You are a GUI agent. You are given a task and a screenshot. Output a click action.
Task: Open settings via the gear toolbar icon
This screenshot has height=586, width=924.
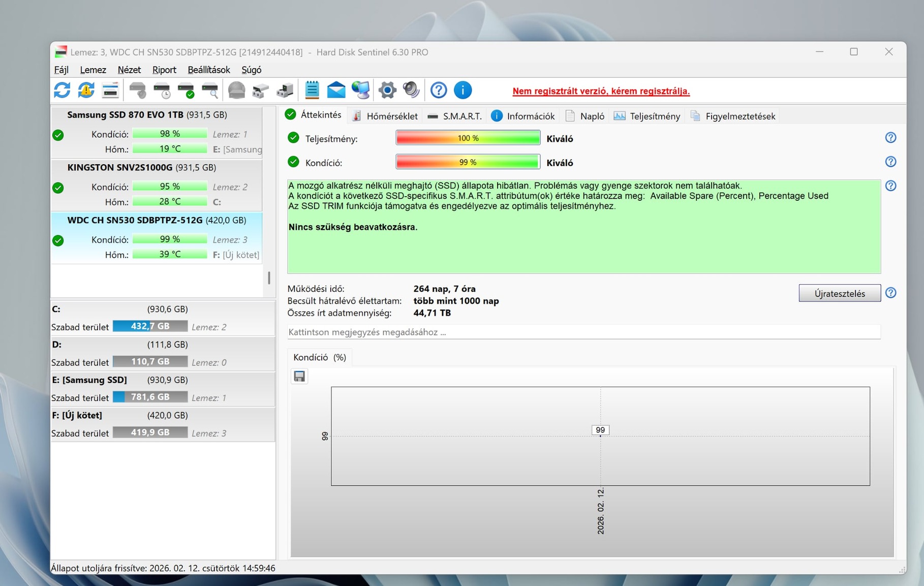tap(387, 90)
